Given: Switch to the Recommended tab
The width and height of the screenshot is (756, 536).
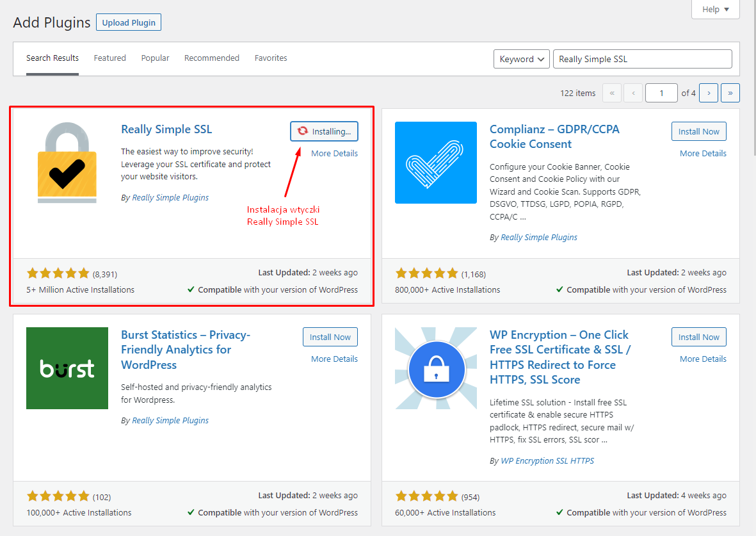Looking at the screenshot, I should coord(212,58).
